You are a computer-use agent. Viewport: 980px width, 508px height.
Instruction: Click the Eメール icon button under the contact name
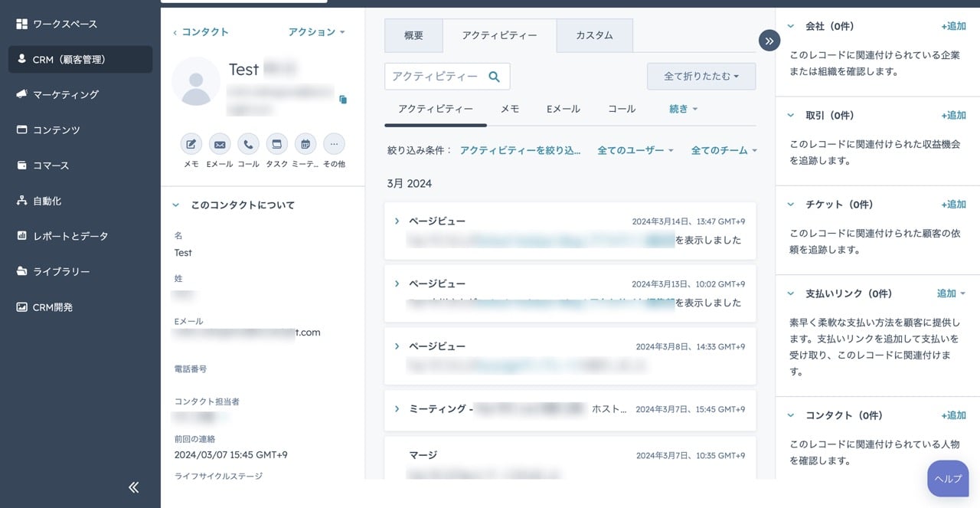[x=220, y=144]
